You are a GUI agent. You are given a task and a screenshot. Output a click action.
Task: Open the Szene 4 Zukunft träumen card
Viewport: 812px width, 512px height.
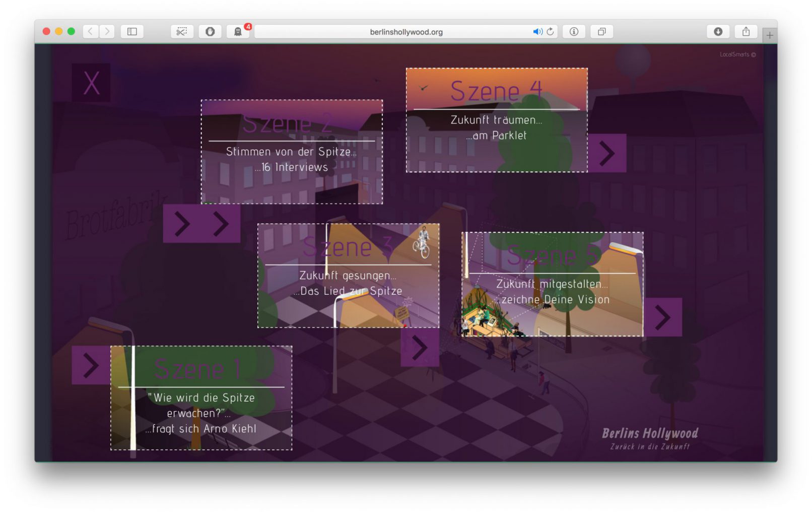[x=496, y=120]
